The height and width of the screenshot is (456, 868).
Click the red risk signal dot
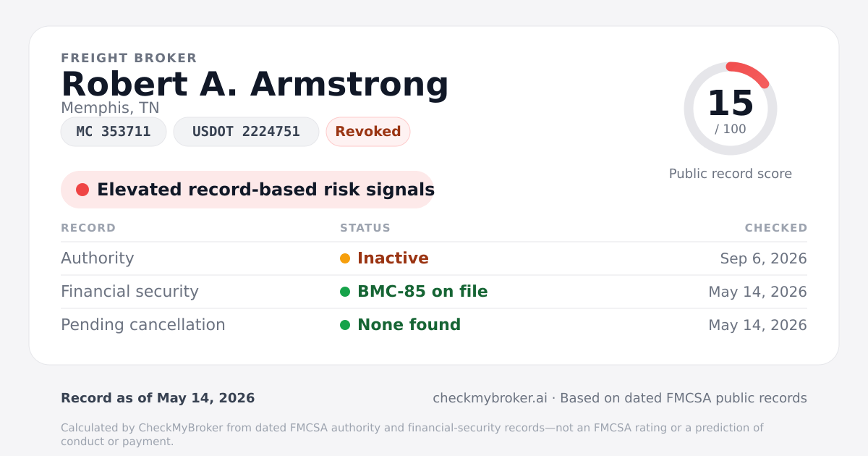82,190
